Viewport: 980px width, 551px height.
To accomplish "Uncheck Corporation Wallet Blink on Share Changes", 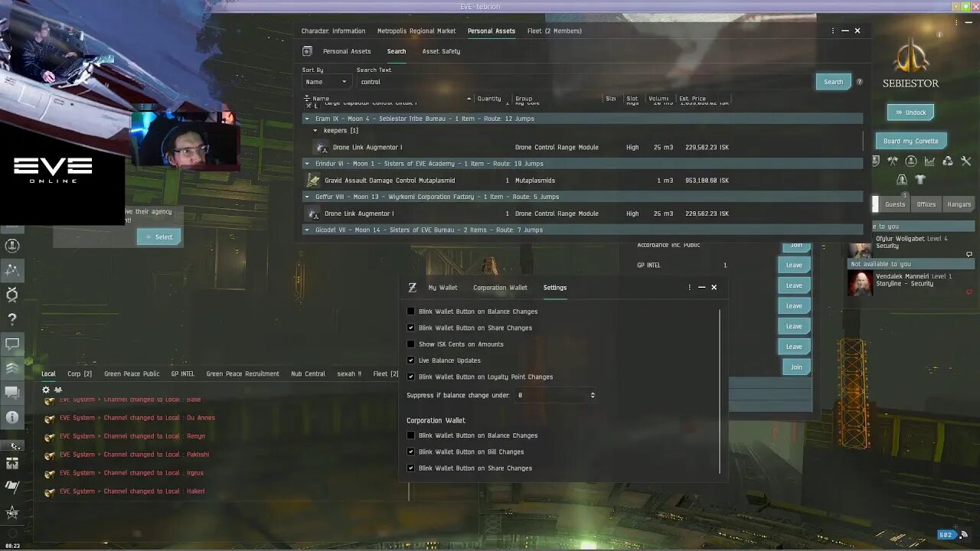I will pyautogui.click(x=410, y=468).
